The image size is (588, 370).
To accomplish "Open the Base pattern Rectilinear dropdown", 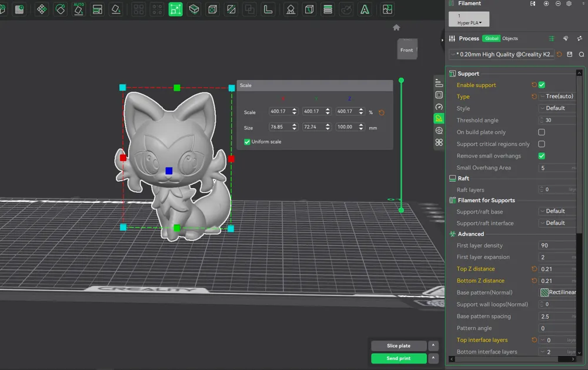I will tap(557, 292).
